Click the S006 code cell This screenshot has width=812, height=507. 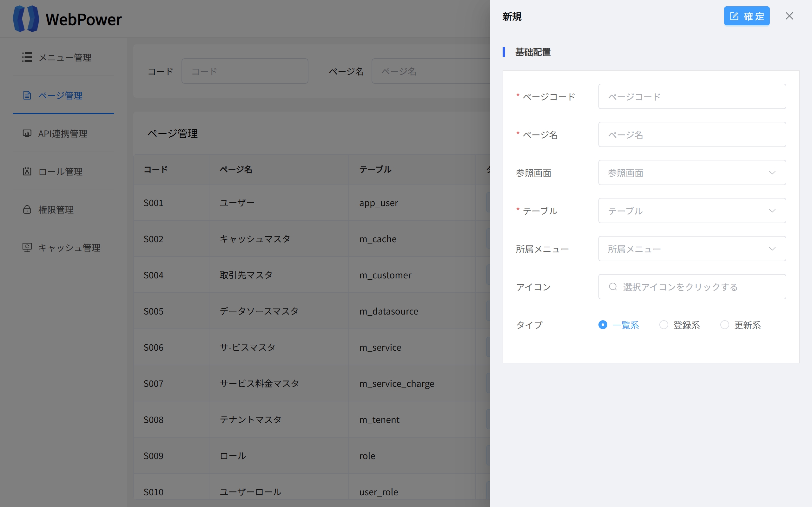171,348
